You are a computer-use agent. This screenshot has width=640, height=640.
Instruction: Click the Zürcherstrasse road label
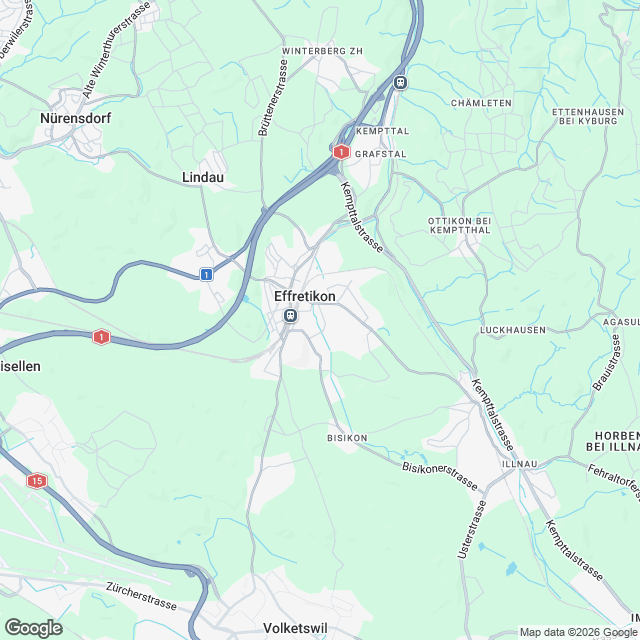pyautogui.click(x=141, y=596)
